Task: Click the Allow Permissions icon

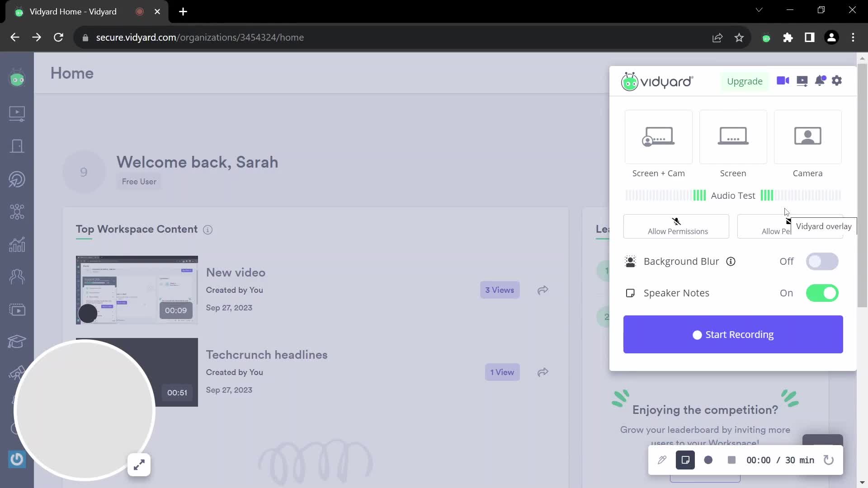Action: pos(677,221)
